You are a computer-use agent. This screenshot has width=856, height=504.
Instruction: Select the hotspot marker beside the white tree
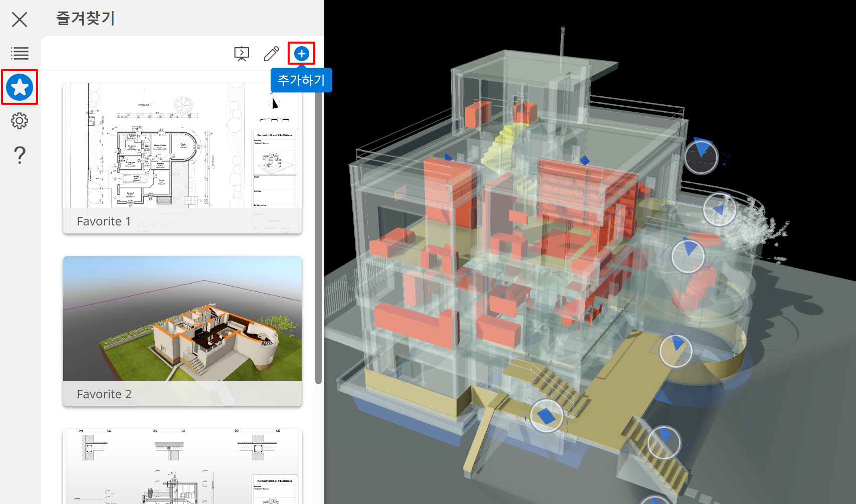click(719, 209)
